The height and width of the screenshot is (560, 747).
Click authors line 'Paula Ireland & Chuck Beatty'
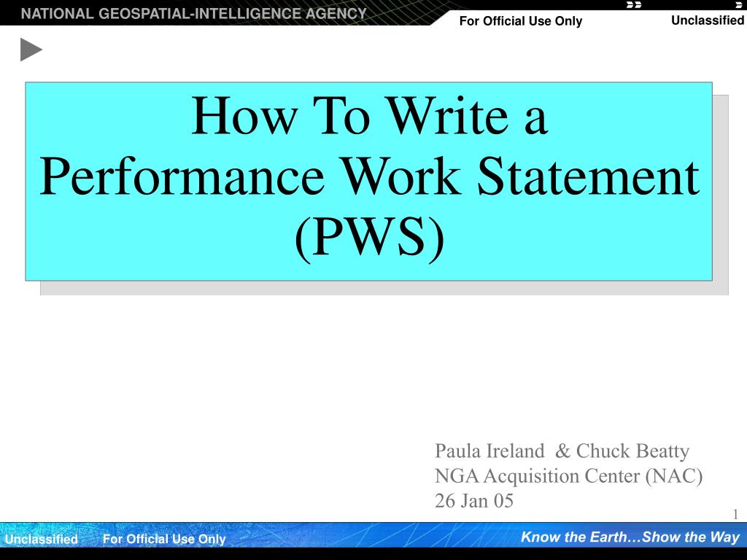pos(562,451)
